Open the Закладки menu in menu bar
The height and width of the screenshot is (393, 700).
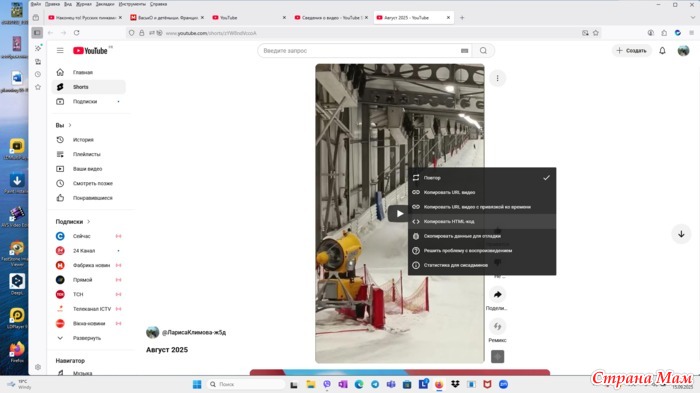[x=105, y=4]
